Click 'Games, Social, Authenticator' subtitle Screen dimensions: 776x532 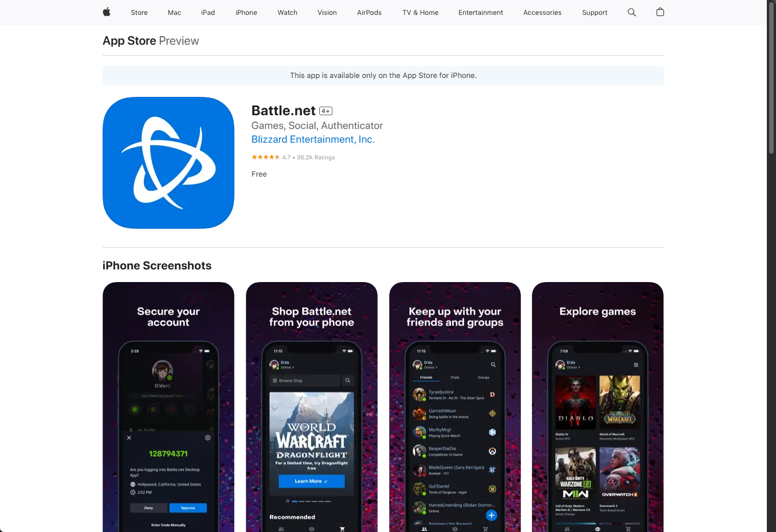[x=317, y=126]
